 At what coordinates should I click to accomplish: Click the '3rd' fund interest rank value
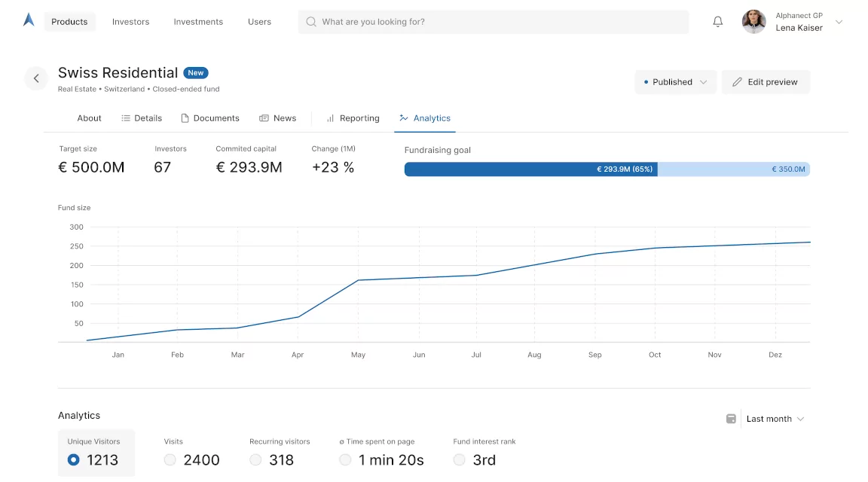[484, 460]
